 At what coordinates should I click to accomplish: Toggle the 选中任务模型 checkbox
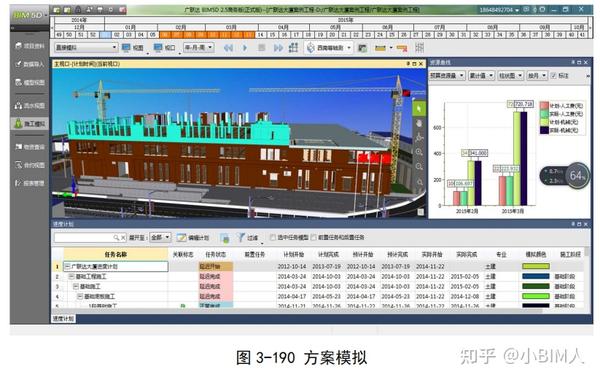pos(272,238)
